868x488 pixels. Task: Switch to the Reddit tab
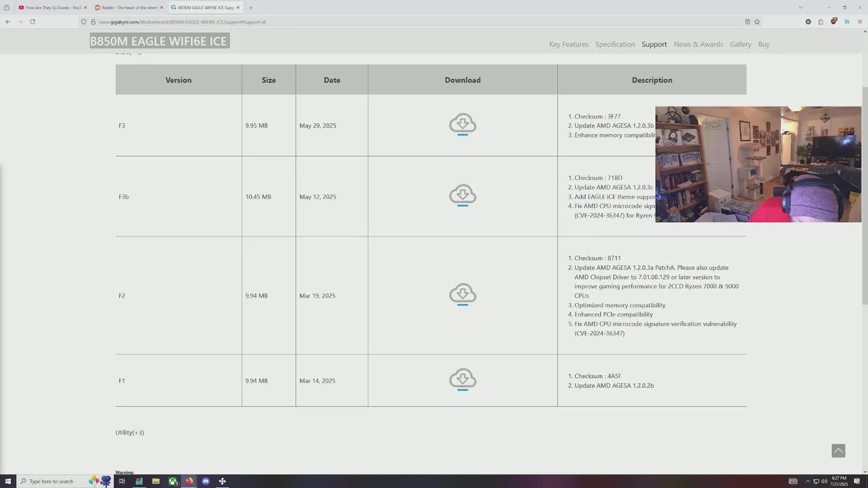pos(127,7)
